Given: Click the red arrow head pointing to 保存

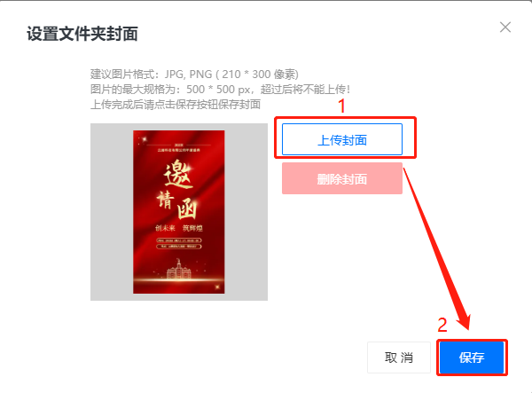Looking at the screenshot, I should point(464,322).
